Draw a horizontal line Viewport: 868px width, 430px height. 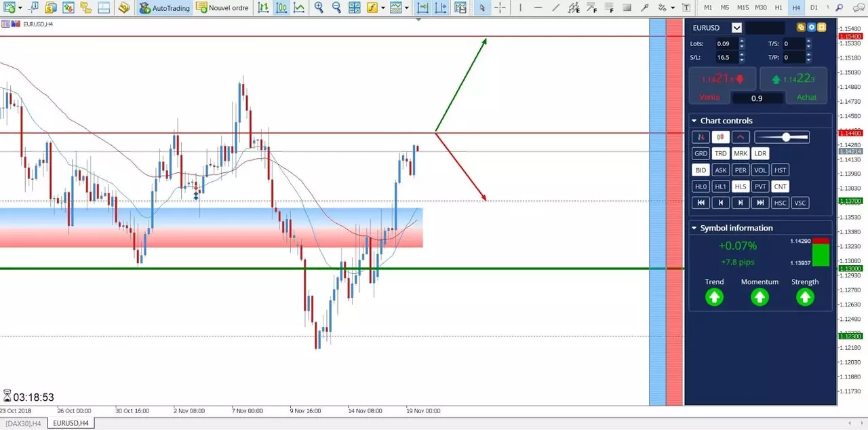pyautogui.click(x=538, y=8)
